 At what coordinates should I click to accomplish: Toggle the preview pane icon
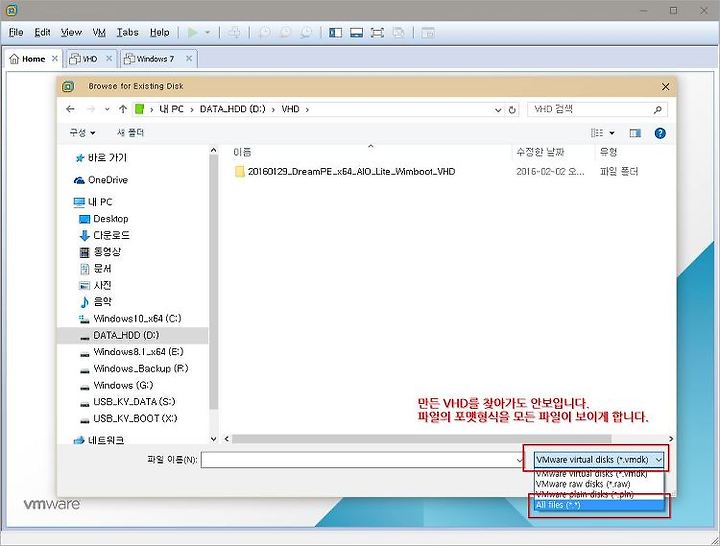pyautogui.click(x=636, y=133)
